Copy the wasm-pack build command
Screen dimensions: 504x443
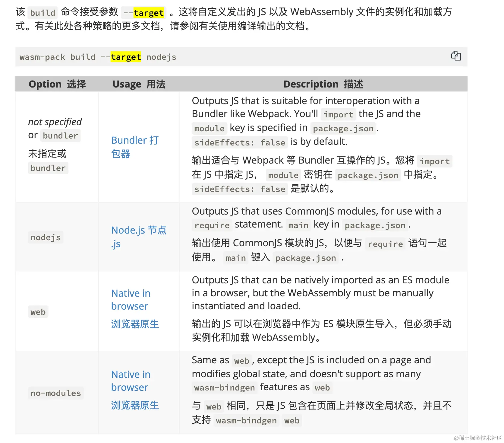click(456, 56)
